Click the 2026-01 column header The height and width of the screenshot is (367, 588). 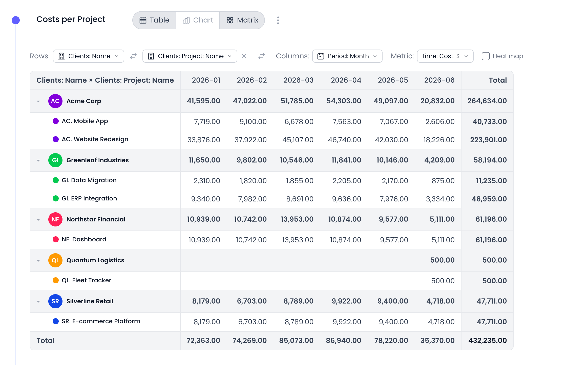206,80
